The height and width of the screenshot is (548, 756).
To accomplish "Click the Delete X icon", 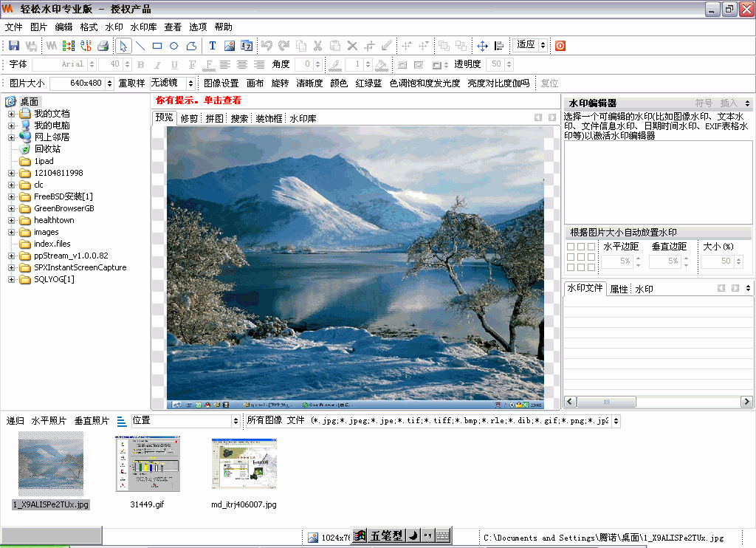I will pyautogui.click(x=352, y=46).
